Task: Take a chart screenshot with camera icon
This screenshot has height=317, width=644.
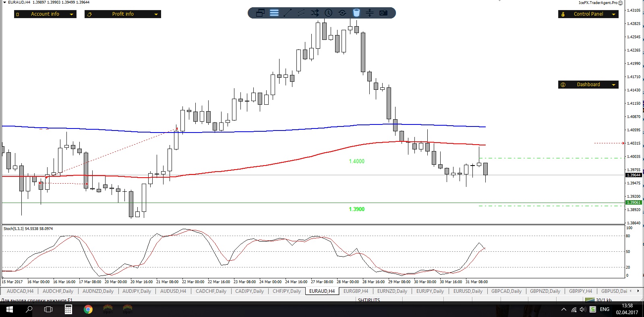Action: pyautogui.click(x=383, y=13)
